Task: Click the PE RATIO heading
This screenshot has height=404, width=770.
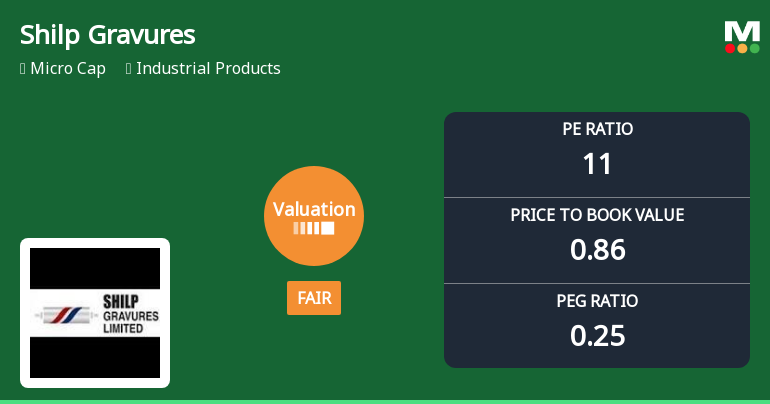Action: (x=597, y=129)
